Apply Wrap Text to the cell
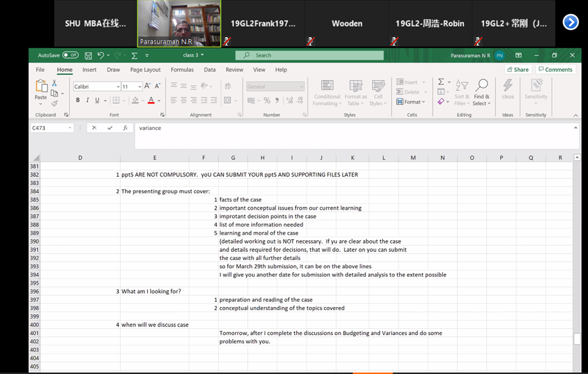The height and width of the screenshot is (374, 588). tap(228, 86)
